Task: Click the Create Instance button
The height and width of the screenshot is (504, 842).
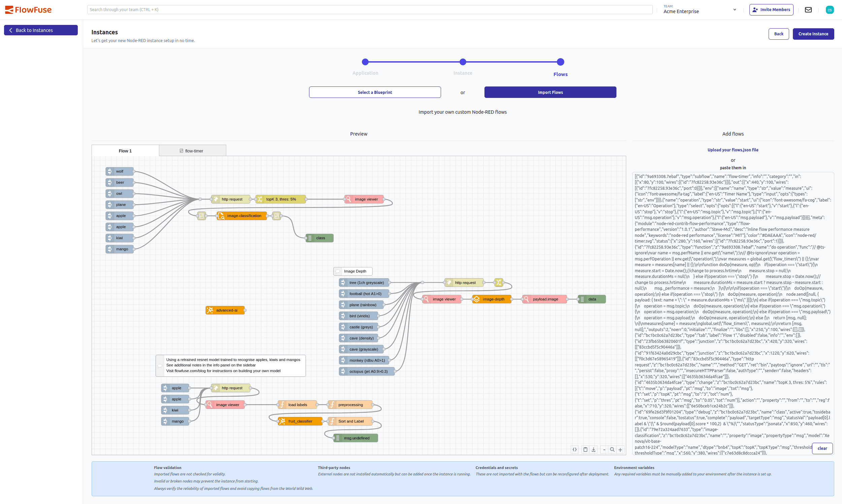Action: 813,34
